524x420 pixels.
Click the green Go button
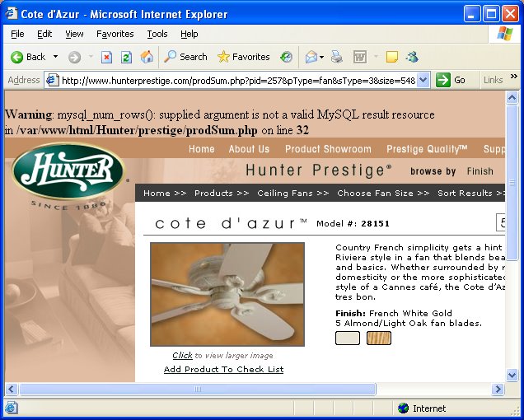[x=451, y=80]
